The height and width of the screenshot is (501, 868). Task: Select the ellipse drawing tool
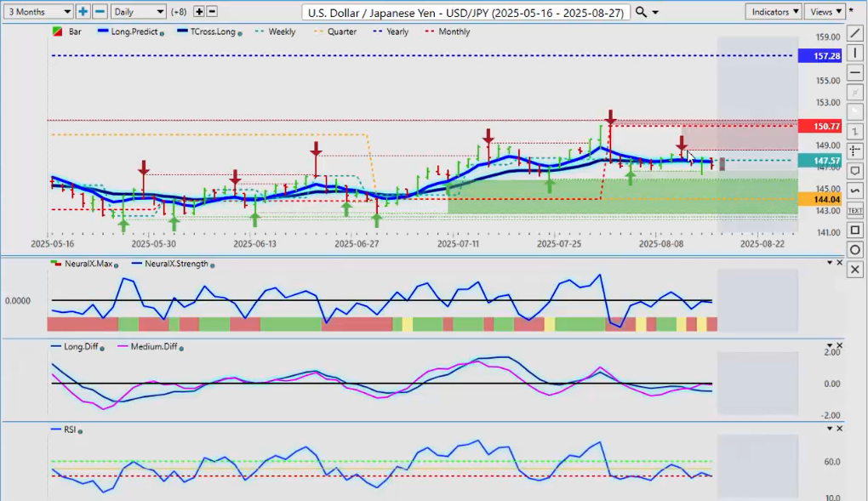tap(855, 249)
